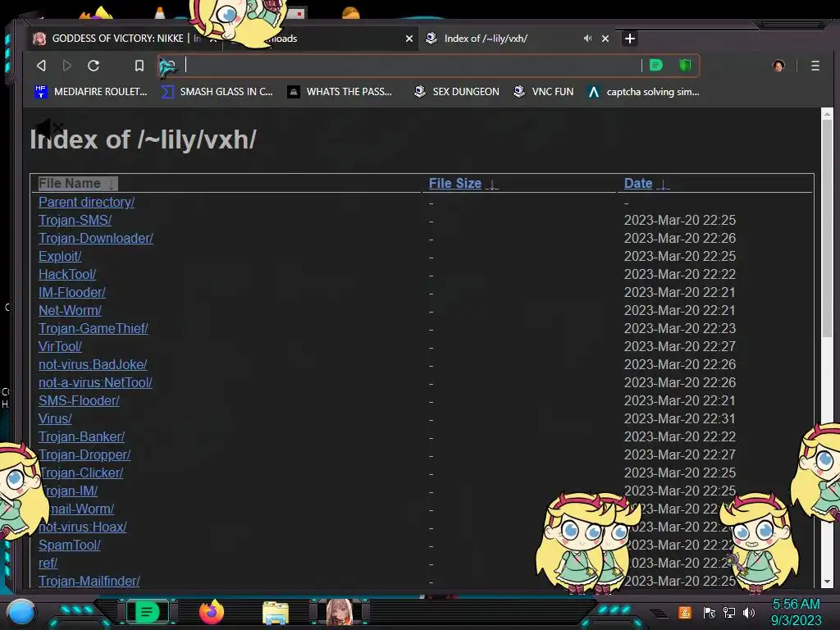Open the Parent directory/ link

(x=86, y=202)
